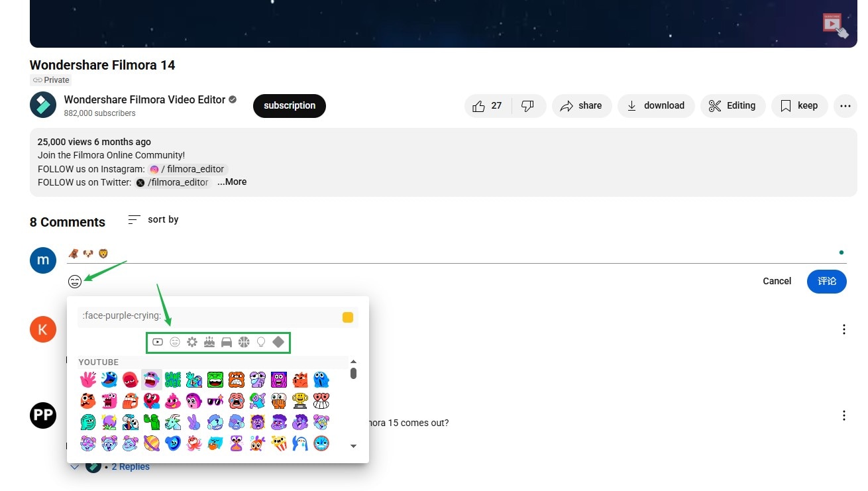Insert the blue laughing face emoji
The height and width of the screenshot is (491, 868).
[x=109, y=380]
